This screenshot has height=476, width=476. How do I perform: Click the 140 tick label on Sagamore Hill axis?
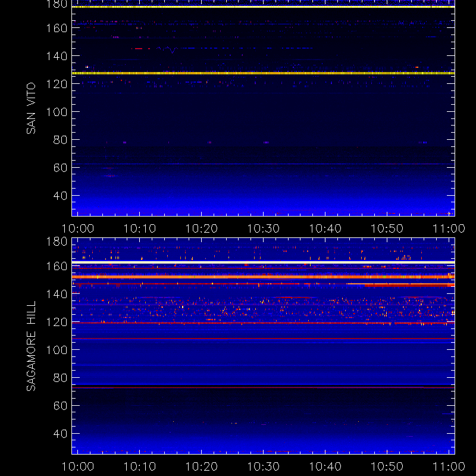click(x=57, y=294)
